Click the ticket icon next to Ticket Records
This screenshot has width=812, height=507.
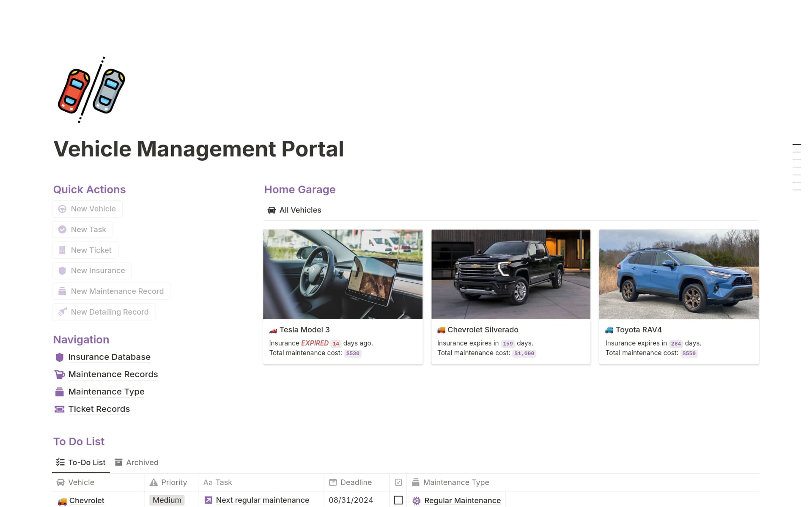(x=60, y=409)
